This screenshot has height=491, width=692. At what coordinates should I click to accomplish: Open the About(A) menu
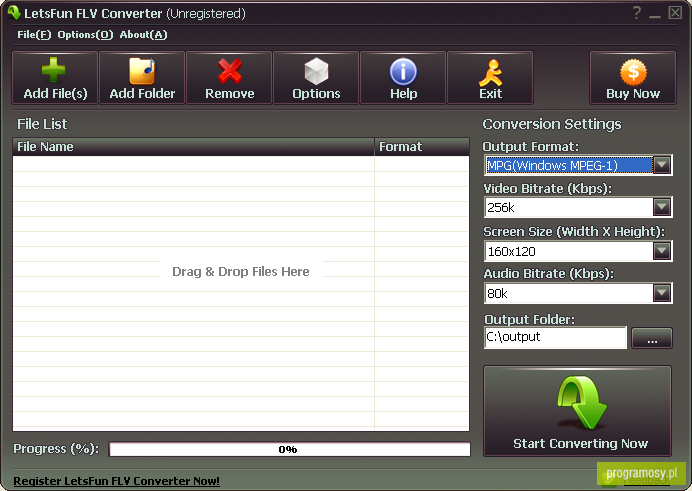pyautogui.click(x=143, y=34)
